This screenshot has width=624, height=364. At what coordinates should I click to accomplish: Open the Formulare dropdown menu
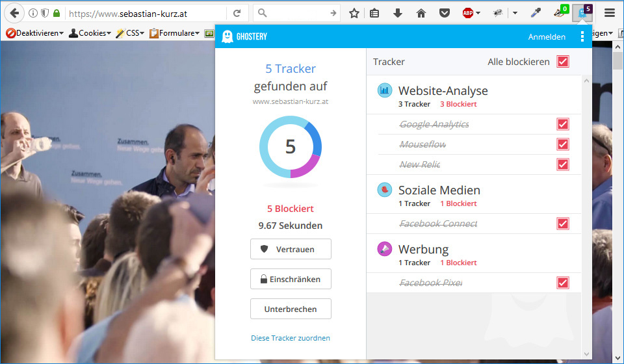point(174,33)
